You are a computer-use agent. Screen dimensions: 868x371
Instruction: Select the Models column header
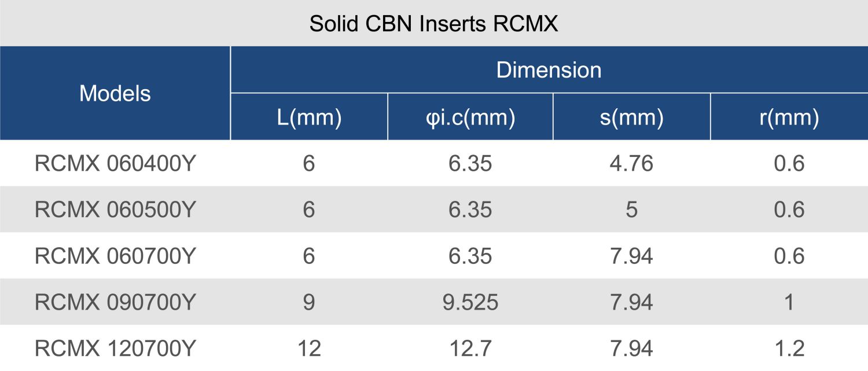coord(115,93)
